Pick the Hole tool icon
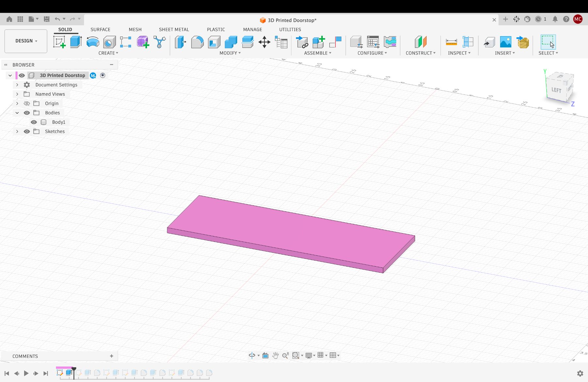The image size is (588, 382). point(109,42)
